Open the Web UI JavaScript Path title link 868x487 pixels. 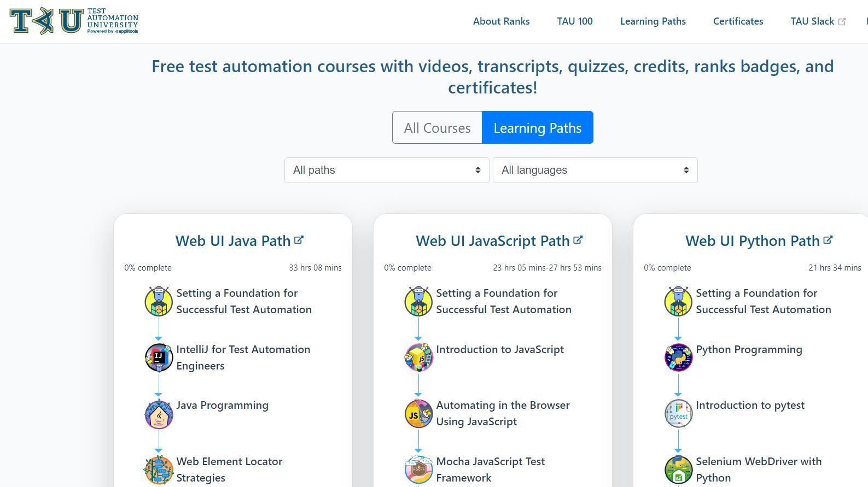492,241
